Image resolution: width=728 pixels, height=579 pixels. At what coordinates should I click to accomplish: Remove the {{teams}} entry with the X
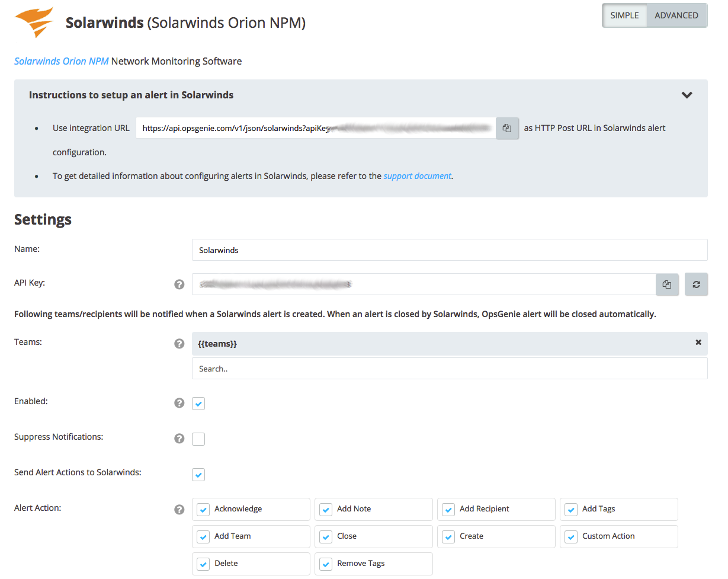[698, 343]
